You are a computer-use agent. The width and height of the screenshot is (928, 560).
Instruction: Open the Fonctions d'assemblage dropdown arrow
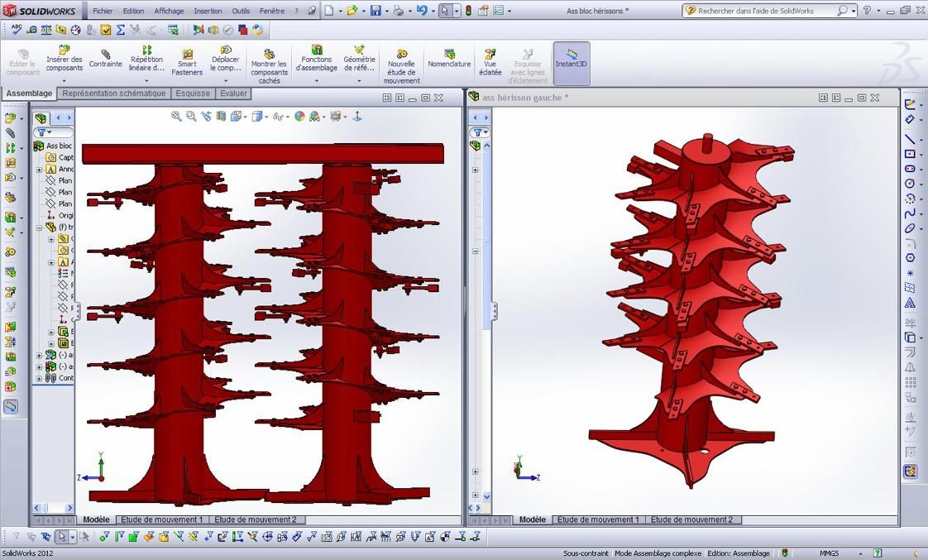click(316, 80)
